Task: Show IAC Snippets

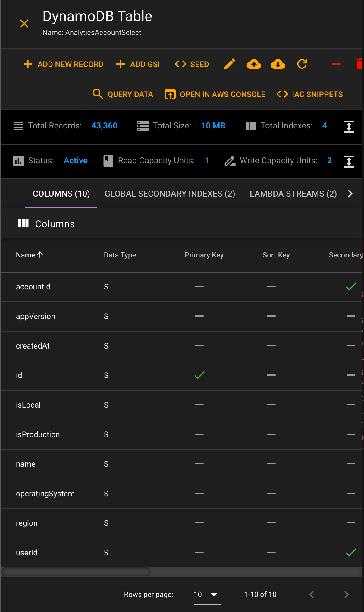Action: click(x=309, y=94)
